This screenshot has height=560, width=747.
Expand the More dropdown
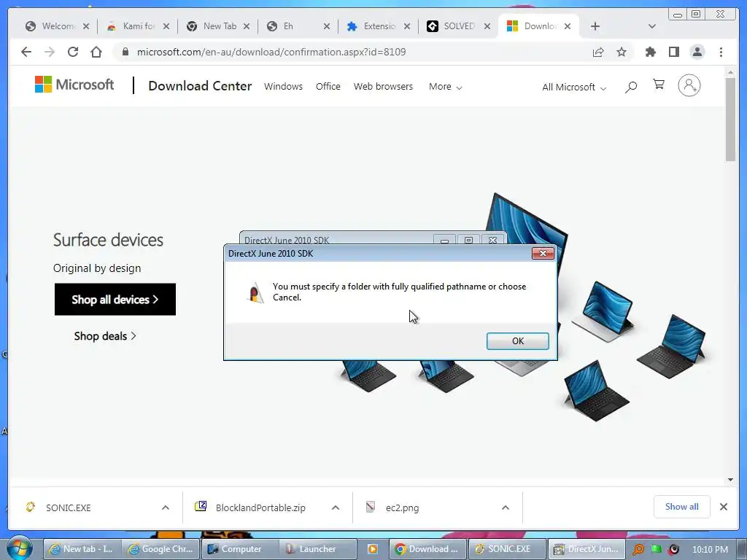[446, 87]
